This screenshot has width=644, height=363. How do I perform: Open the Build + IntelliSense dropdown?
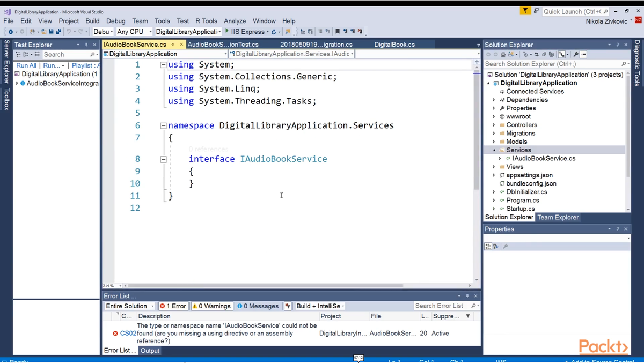pos(320,306)
